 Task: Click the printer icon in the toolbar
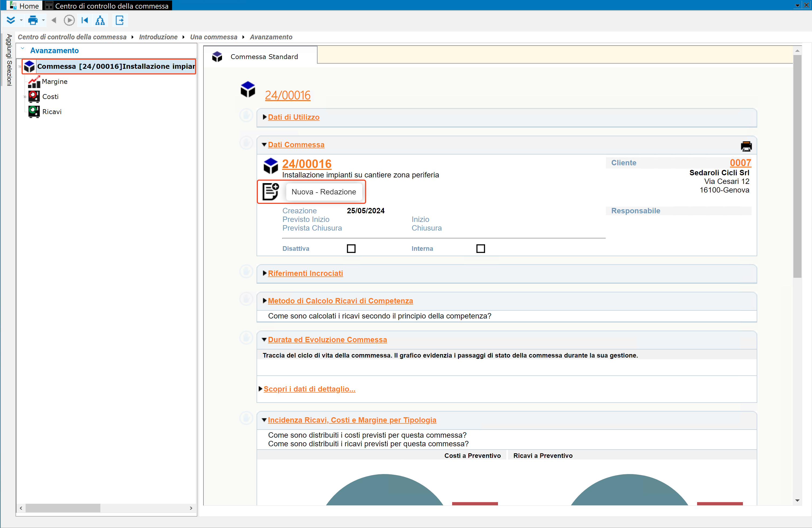tap(33, 20)
